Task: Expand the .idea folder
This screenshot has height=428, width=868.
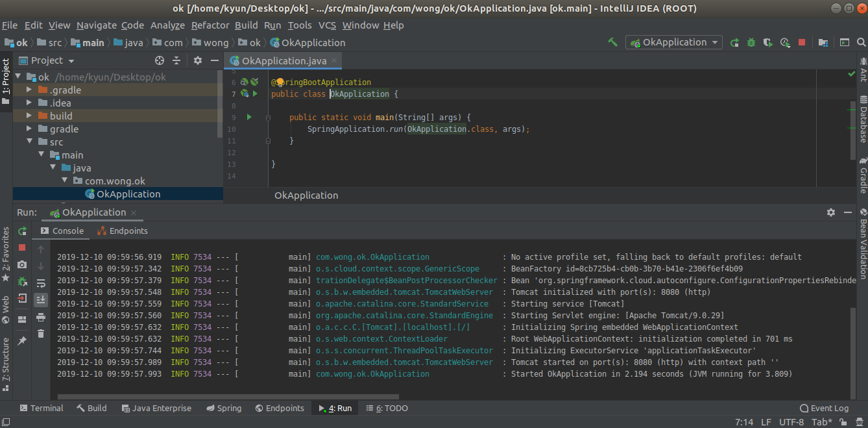Action: [x=29, y=103]
